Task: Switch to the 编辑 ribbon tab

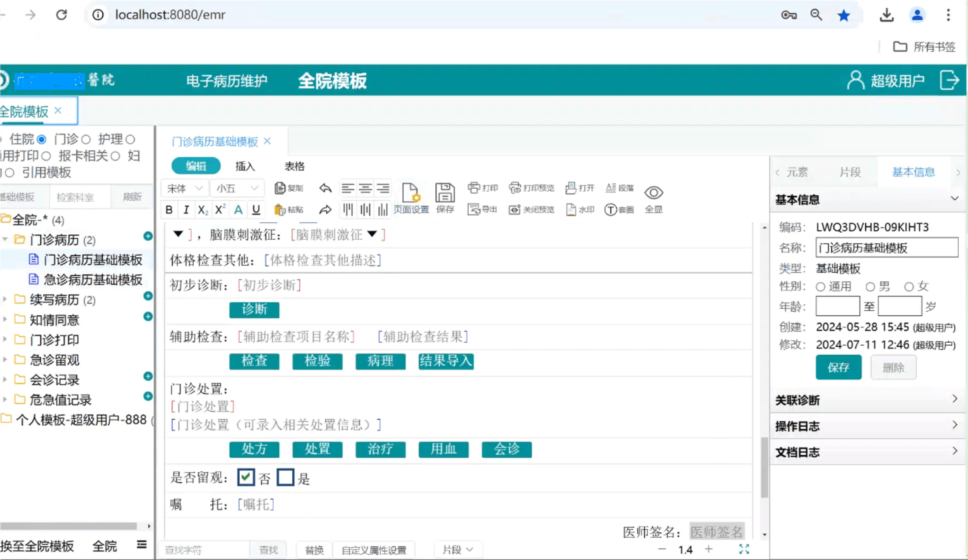Action: (x=196, y=166)
